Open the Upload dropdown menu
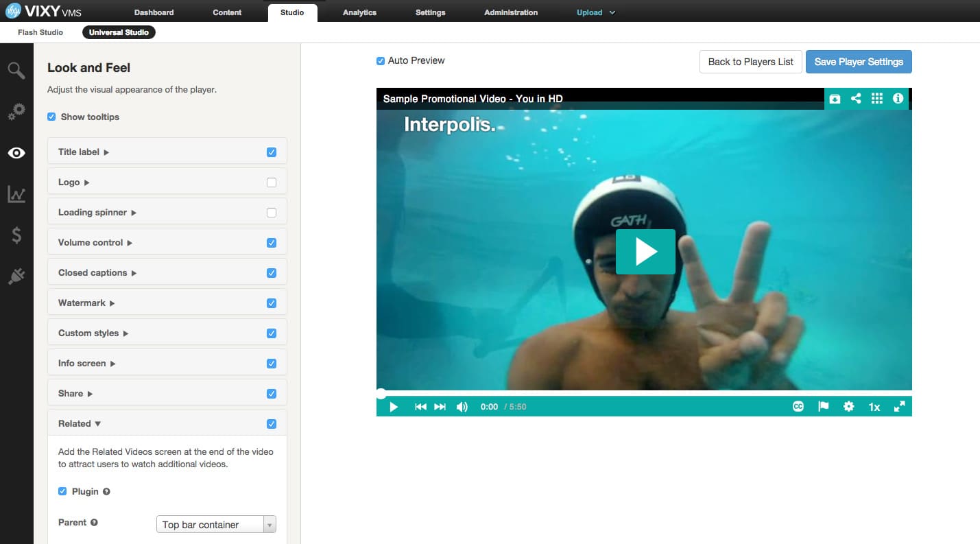980x544 pixels. (596, 12)
